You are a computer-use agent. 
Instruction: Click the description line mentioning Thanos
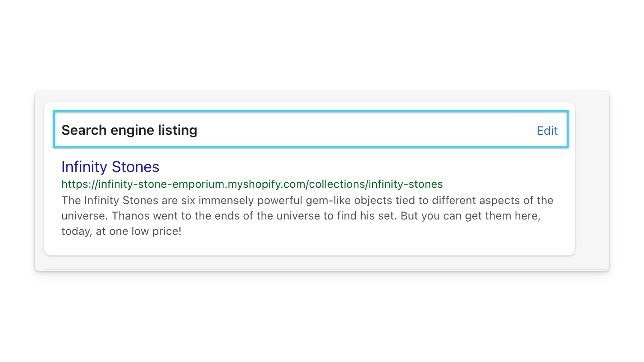click(301, 216)
